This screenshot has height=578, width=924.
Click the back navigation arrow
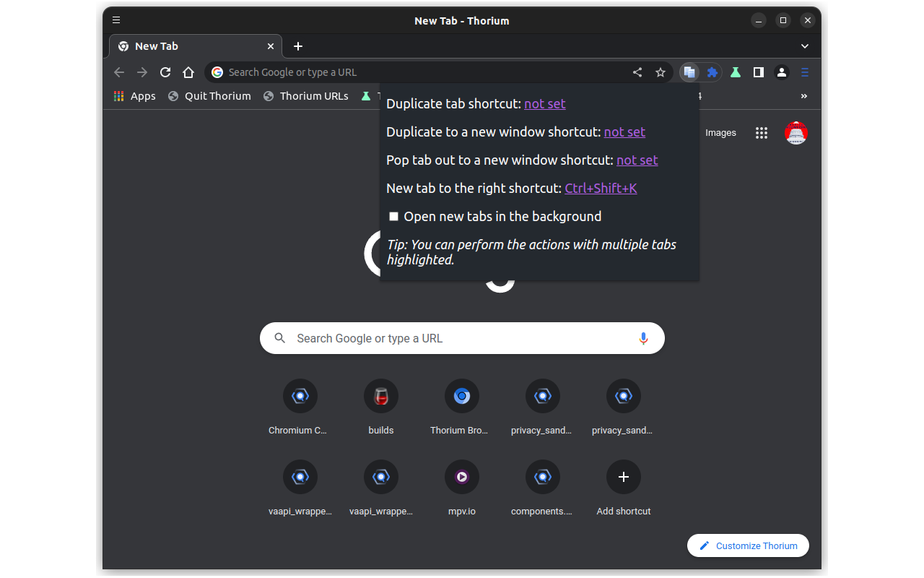point(119,72)
